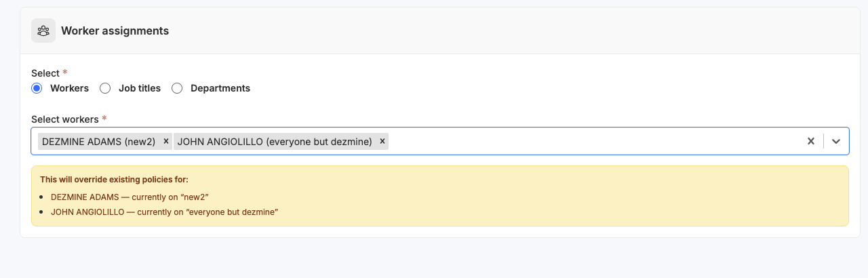Click the red asterisk beside Select workers
The width and height of the screenshot is (868, 278).
pyautogui.click(x=104, y=119)
